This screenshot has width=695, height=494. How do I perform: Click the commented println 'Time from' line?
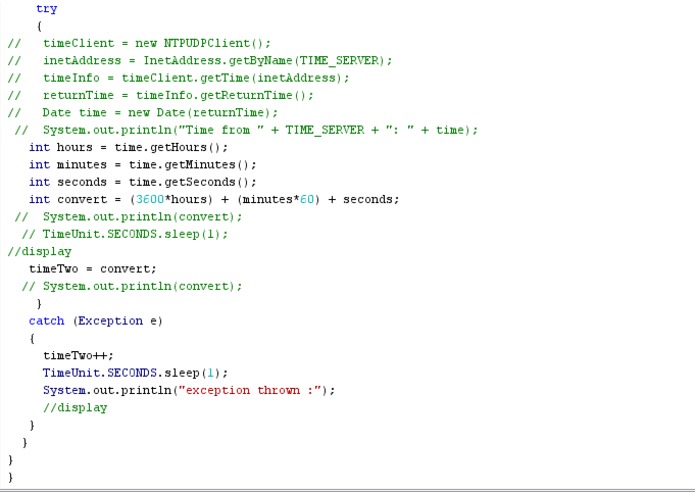pos(246,130)
